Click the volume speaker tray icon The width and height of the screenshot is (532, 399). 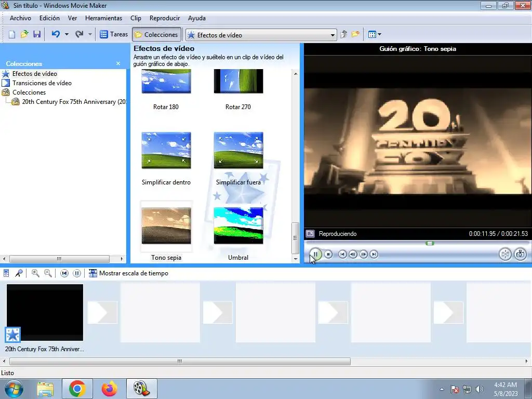(x=480, y=389)
